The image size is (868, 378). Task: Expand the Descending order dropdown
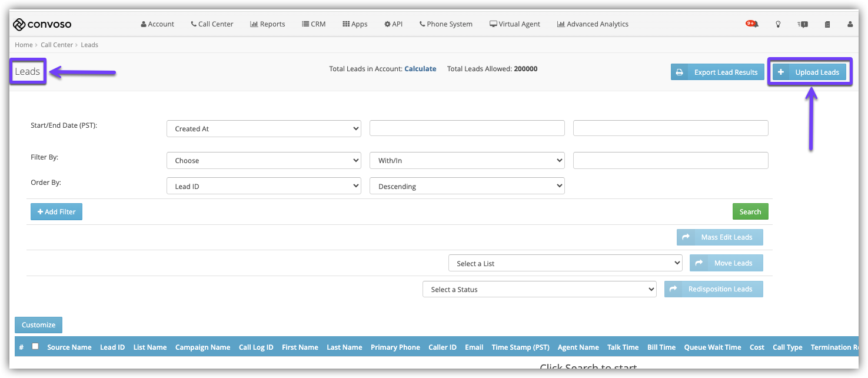pyautogui.click(x=467, y=186)
